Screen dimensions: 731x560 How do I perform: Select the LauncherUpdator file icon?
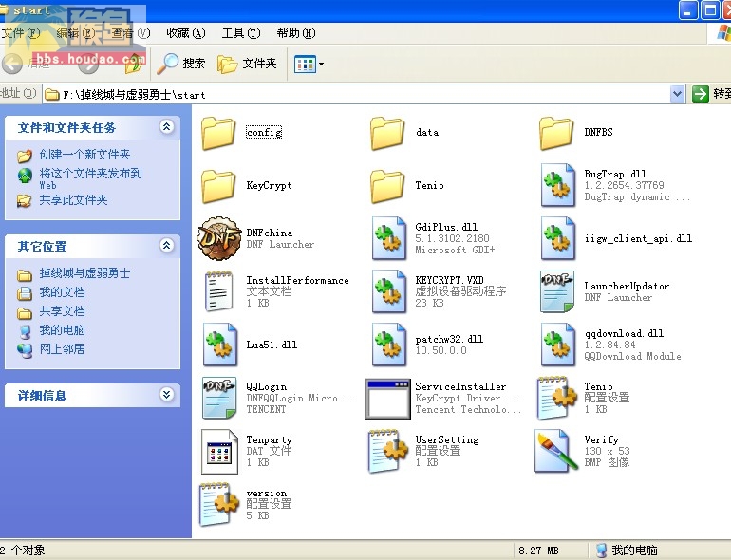point(557,291)
